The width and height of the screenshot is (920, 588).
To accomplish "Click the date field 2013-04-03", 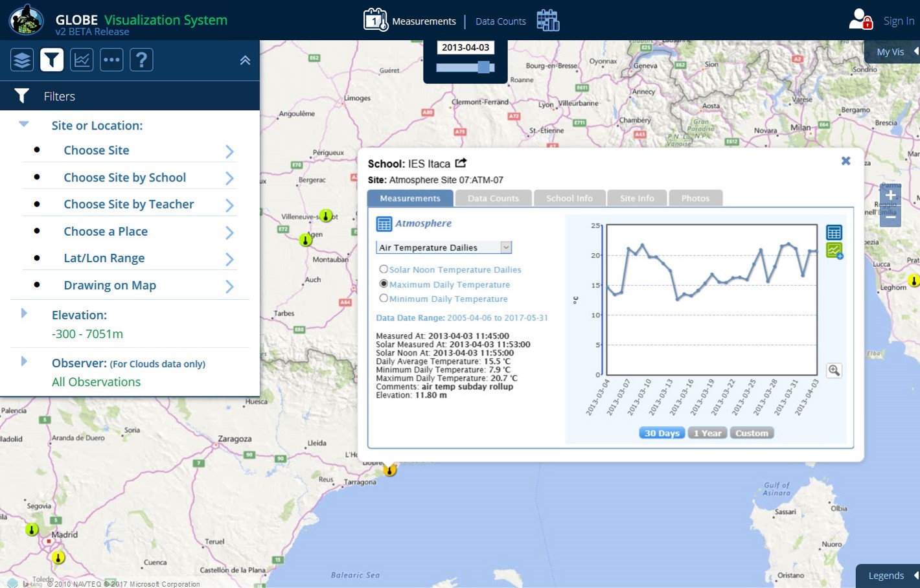I will [x=465, y=47].
